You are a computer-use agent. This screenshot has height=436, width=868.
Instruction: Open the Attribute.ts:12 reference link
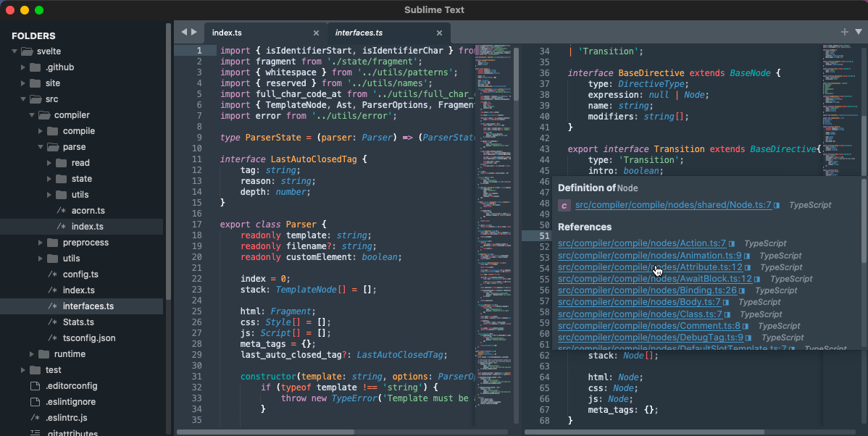click(x=650, y=267)
